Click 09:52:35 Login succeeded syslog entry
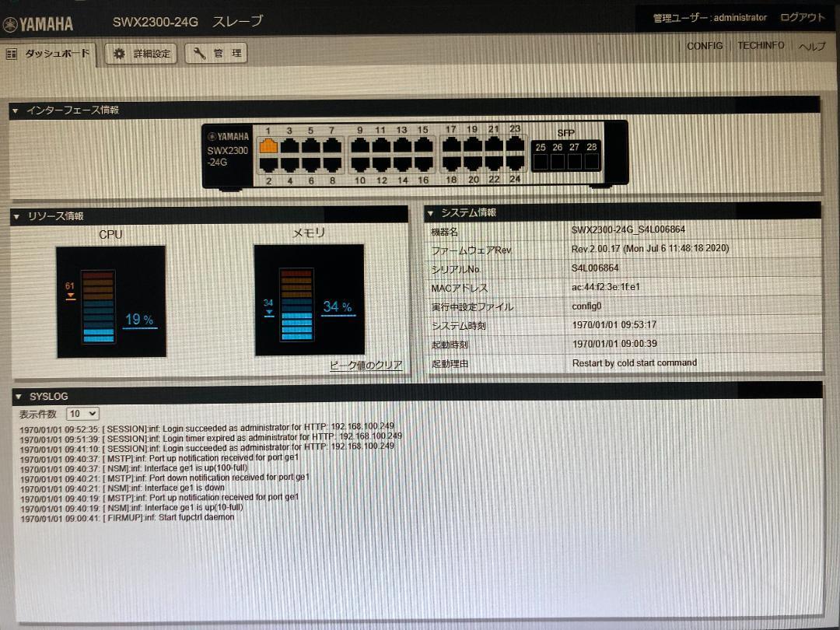840x630 pixels. pos(207,428)
